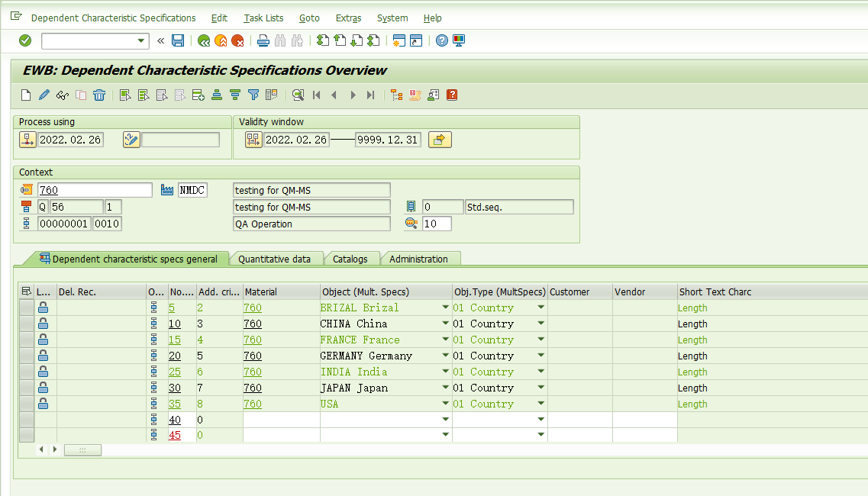Click the Display glasses icon
The image size is (868, 496).
coord(63,95)
